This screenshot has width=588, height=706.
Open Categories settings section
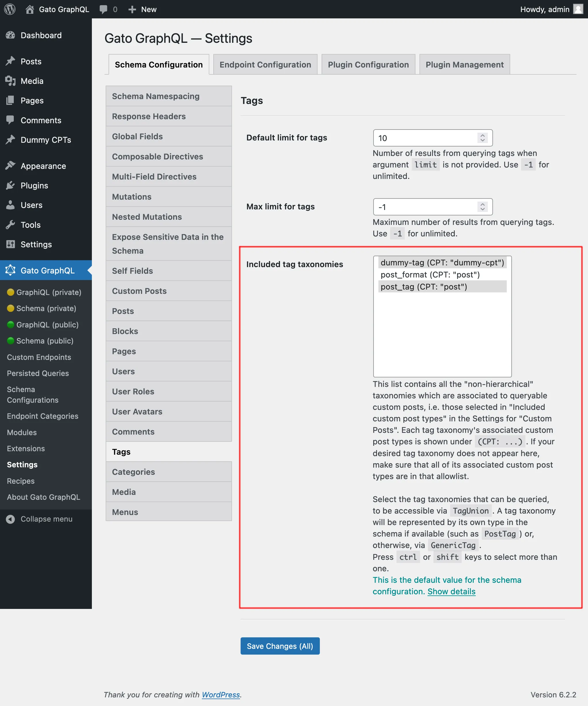169,472
